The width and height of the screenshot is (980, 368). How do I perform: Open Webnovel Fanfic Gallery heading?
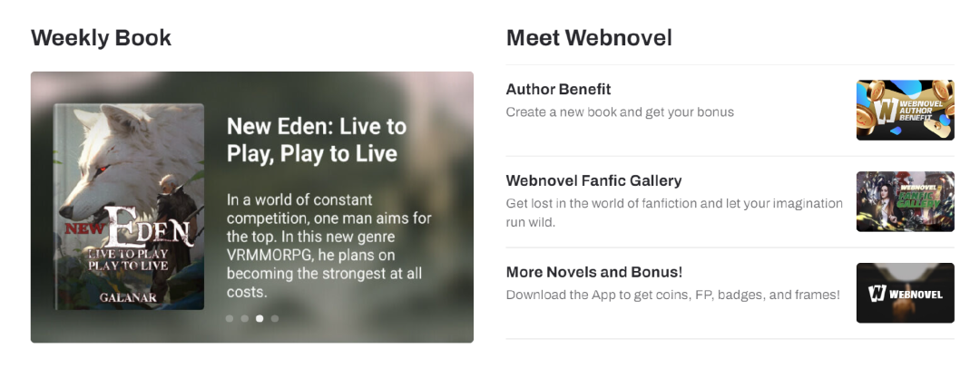point(593,180)
